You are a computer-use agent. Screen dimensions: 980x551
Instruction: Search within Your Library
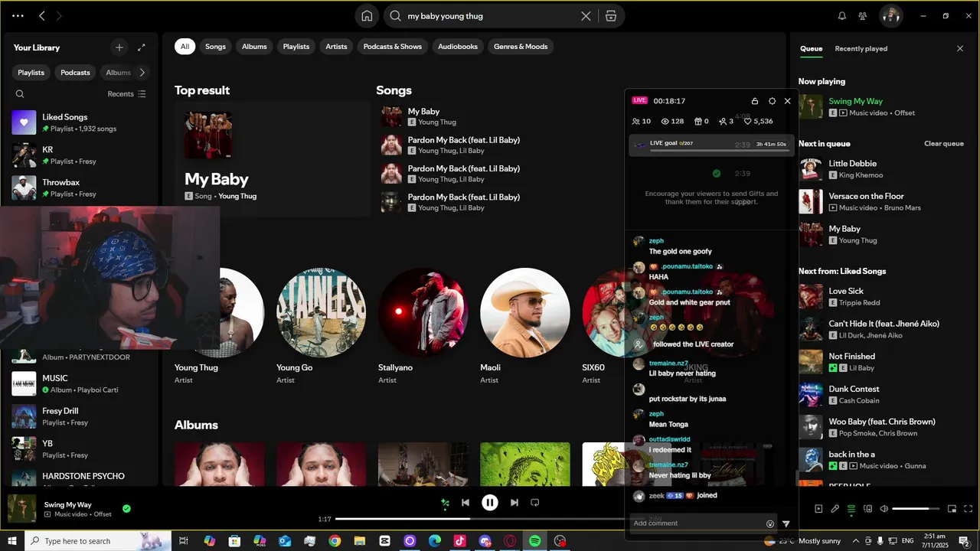click(20, 94)
